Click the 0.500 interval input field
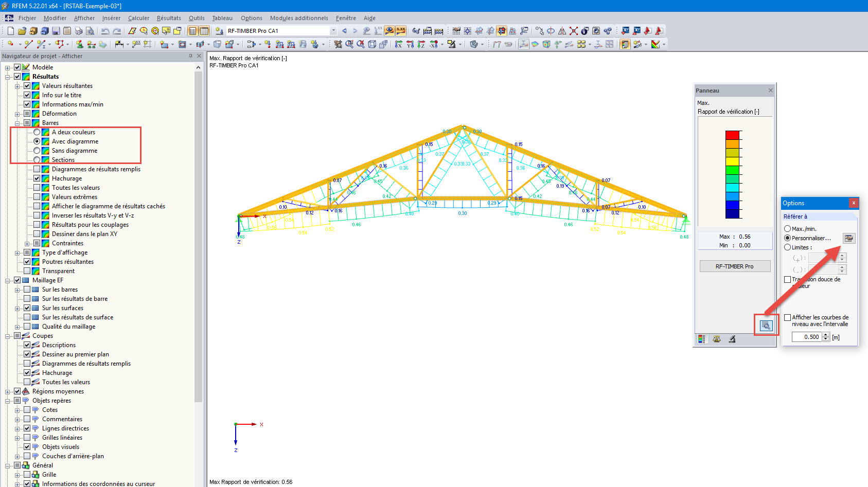 click(806, 337)
